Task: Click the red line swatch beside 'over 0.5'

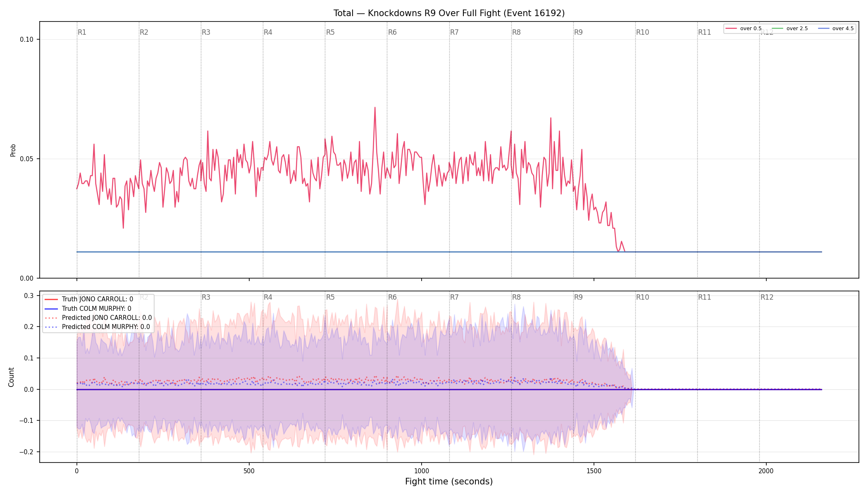Action: click(x=731, y=29)
